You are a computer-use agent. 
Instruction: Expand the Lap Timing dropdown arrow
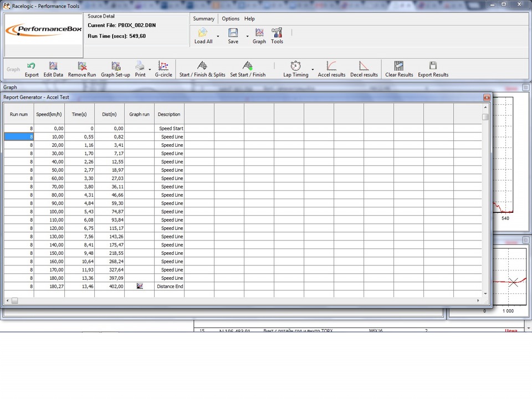click(313, 69)
